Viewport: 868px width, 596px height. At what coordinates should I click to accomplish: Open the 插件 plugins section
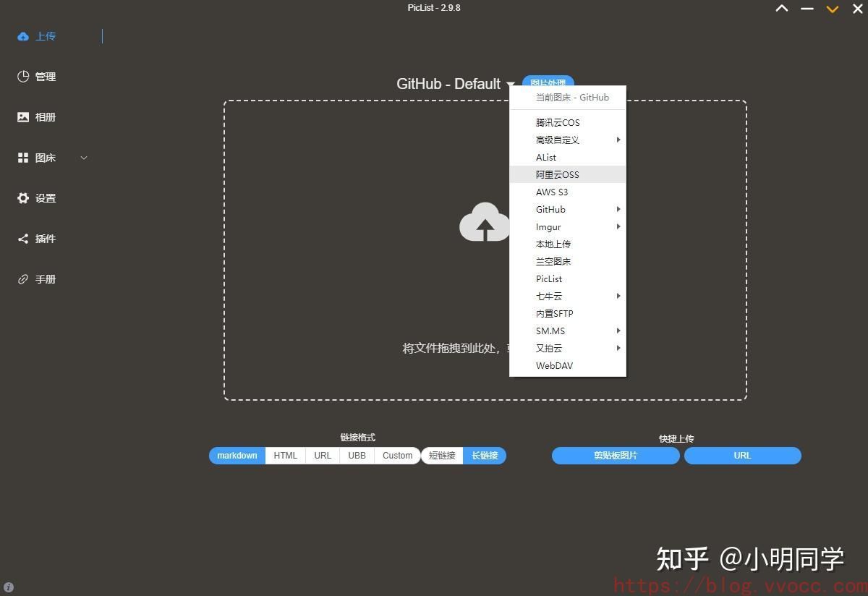point(36,238)
